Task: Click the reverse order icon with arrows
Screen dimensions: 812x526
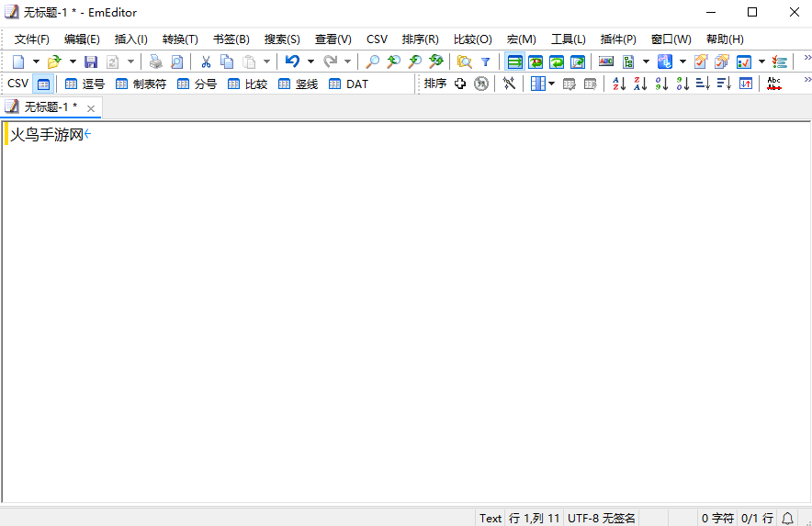Action: tap(746, 84)
